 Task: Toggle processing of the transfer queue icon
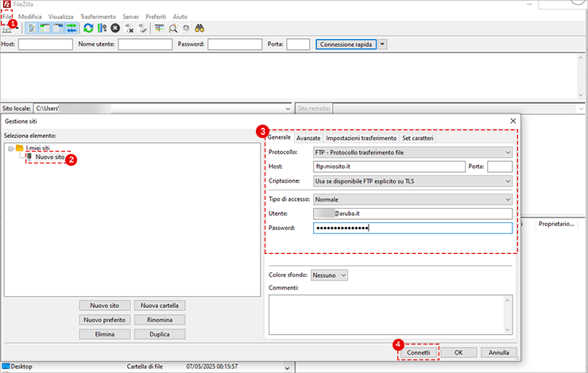pos(102,28)
